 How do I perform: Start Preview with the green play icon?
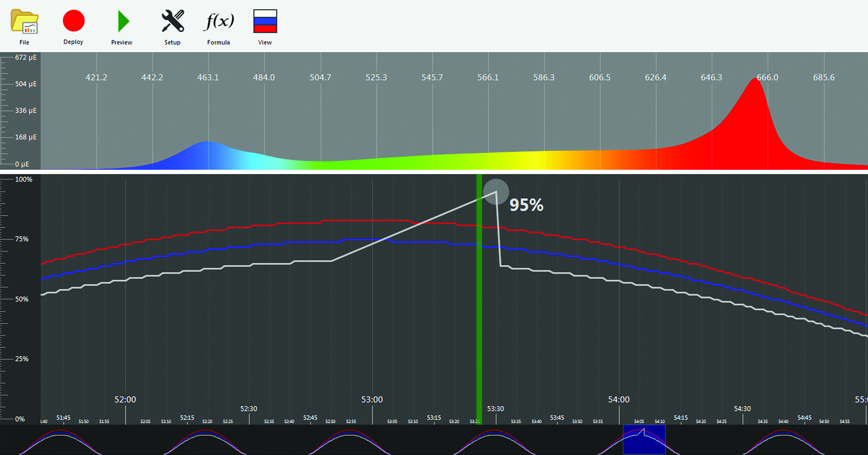coord(122,22)
